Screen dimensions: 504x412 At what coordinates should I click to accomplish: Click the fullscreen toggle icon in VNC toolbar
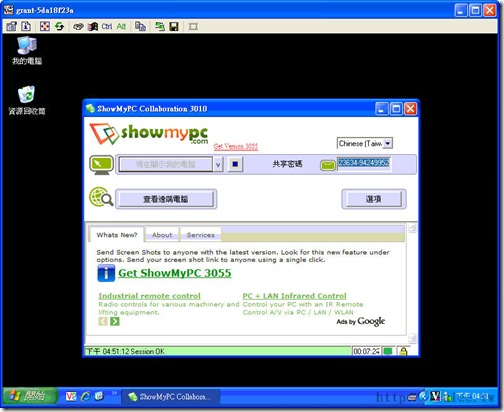point(45,26)
